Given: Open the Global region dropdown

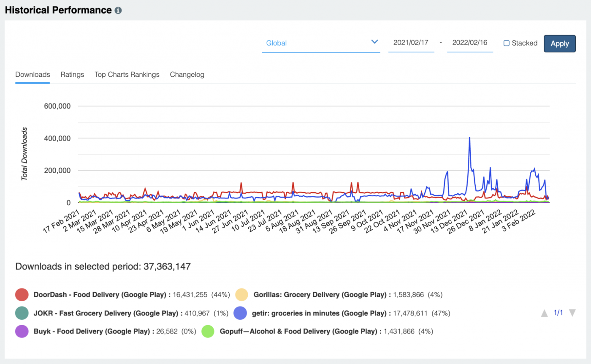Looking at the screenshot, I should (x=321, y=43).
